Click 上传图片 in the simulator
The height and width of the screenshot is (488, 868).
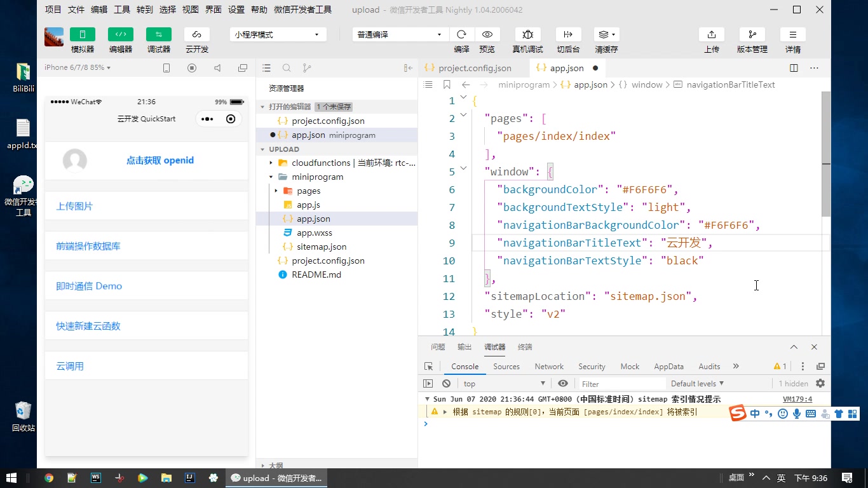74,206
